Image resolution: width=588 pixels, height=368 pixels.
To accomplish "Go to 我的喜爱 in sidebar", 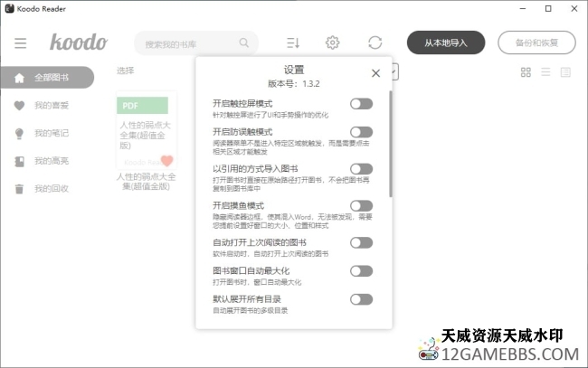I will pos(51,105).
